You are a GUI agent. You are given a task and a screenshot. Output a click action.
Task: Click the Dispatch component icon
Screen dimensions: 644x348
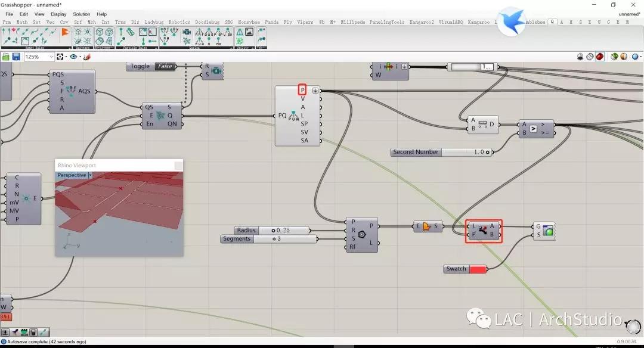click(482, 230)
